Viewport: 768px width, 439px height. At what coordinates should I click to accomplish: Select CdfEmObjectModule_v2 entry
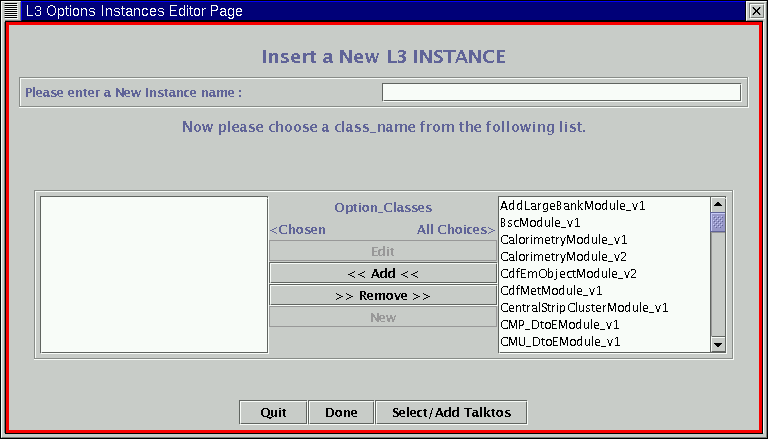coord(568,274)
